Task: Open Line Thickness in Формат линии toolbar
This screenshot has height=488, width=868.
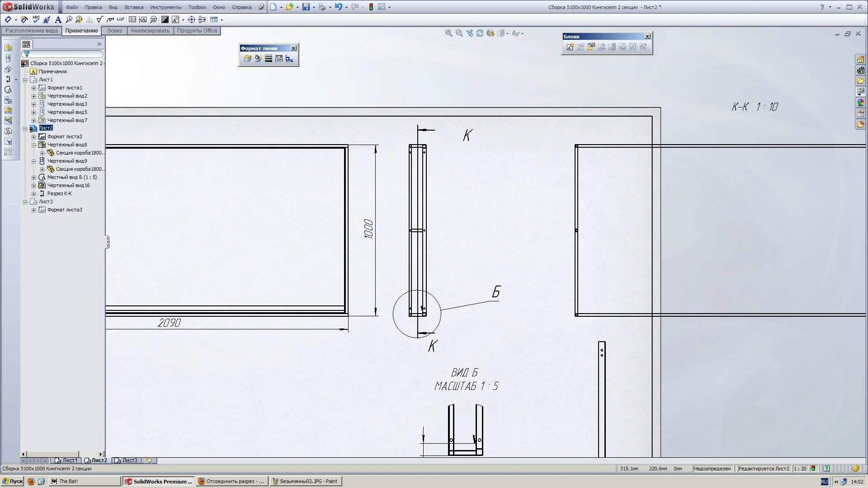Action: pyautogui.click(x=269, y=58)
